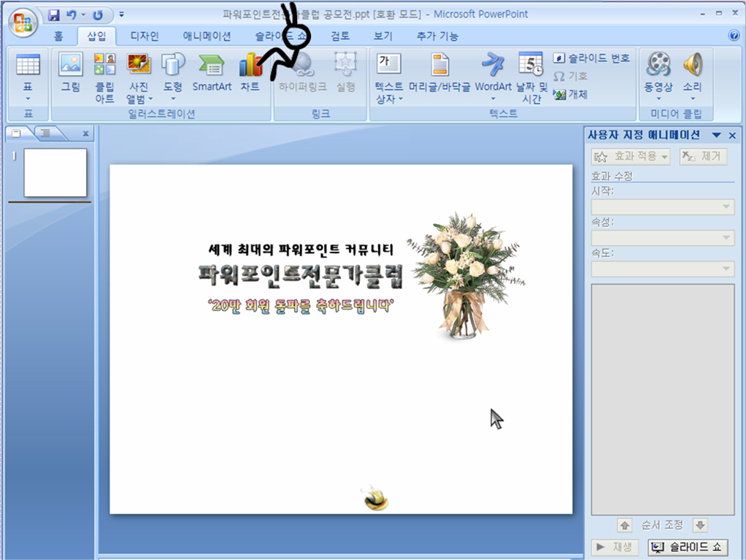Click the 실행 action icon
Image resolution: width=746 pixels, height=560 pixels.
click(x=345, y=72)
